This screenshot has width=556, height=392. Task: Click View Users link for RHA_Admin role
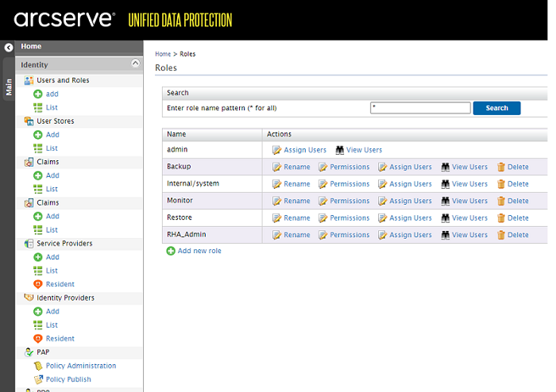[x=469, y=235]
